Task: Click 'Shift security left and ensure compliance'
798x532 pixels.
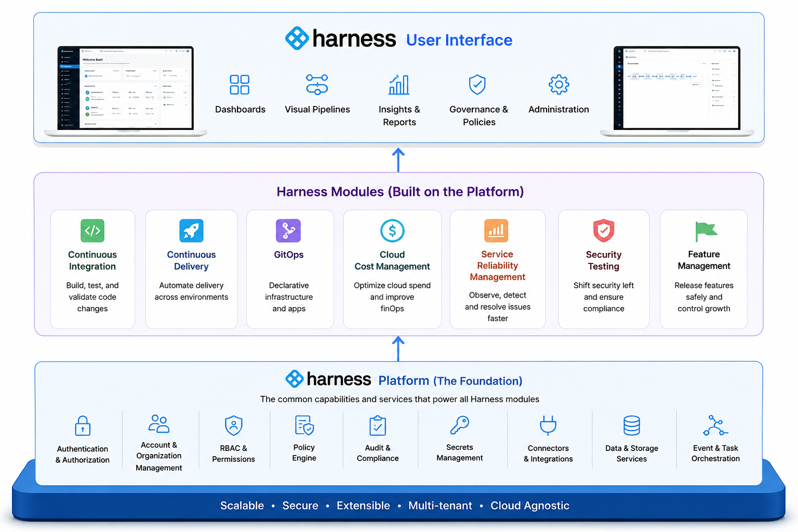Action: click(x=604, y=297)
